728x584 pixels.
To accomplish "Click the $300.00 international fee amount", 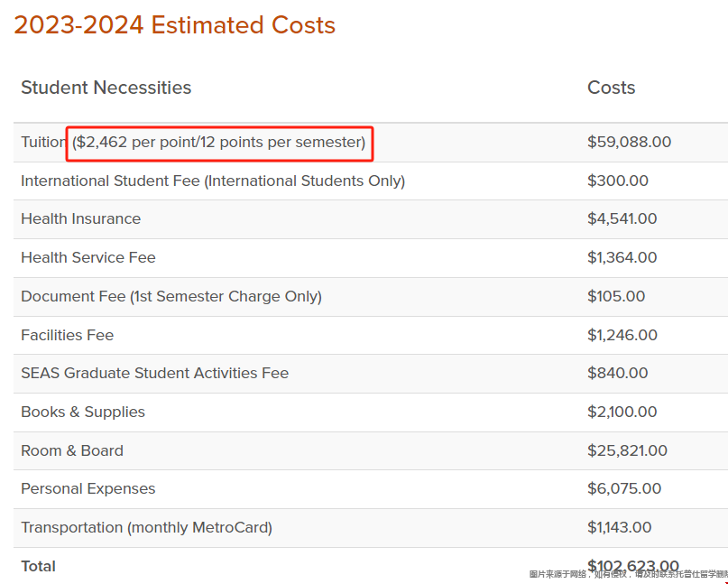I will 618,181.
